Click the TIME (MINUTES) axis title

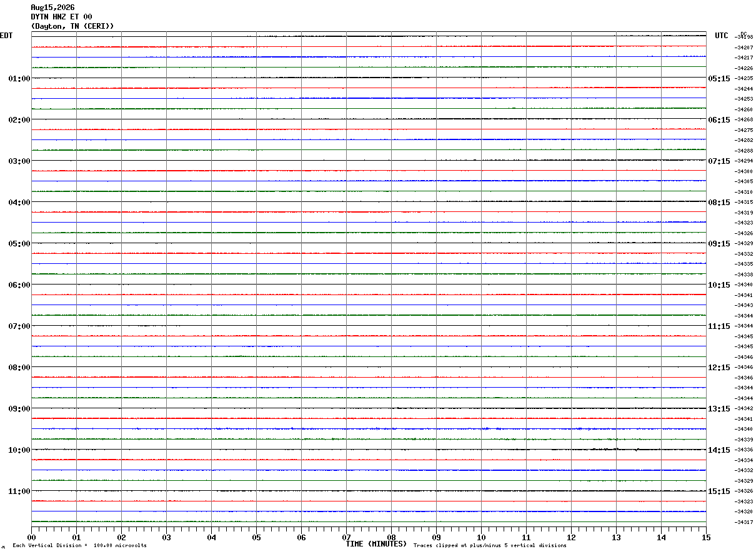point(376,544)
